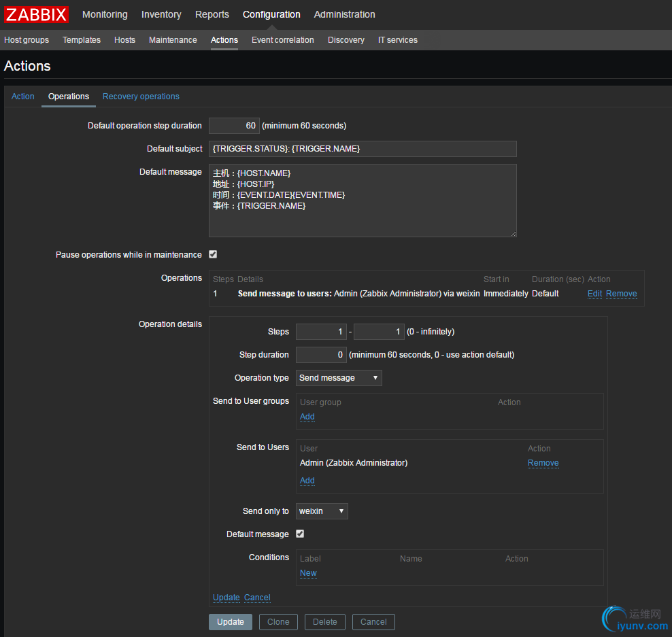Click the Update button

[x=231, y=621]
